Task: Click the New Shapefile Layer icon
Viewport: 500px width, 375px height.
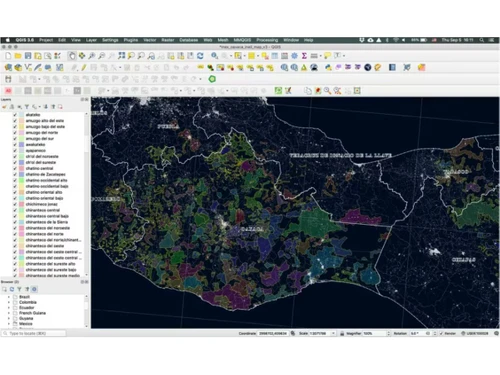Action: 28,67
